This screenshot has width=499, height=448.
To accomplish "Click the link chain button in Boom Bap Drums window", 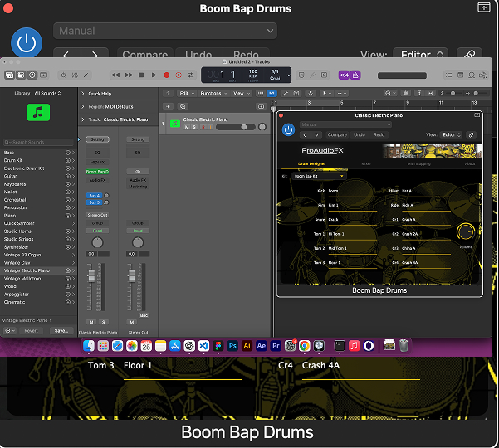I will [x=469, y=55].
